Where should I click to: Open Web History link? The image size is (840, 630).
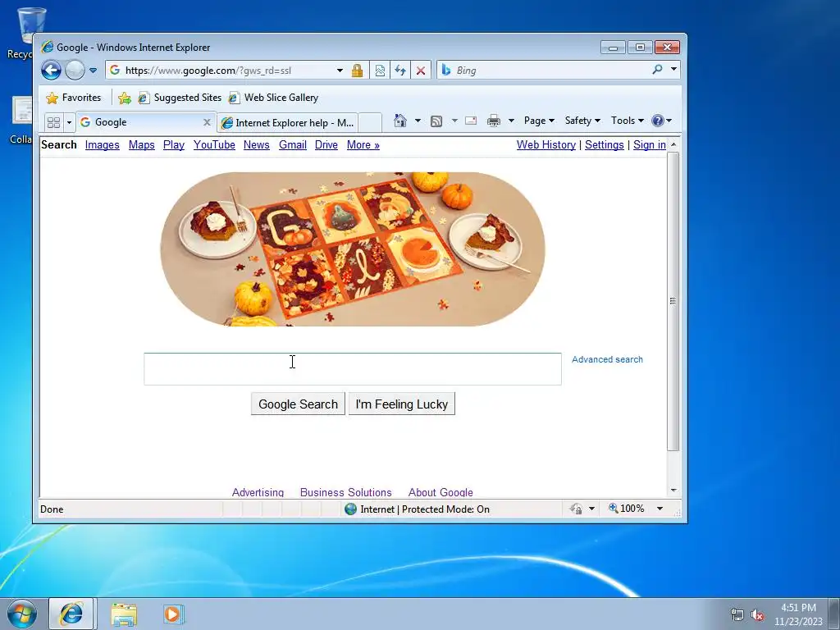click(546, 145)
